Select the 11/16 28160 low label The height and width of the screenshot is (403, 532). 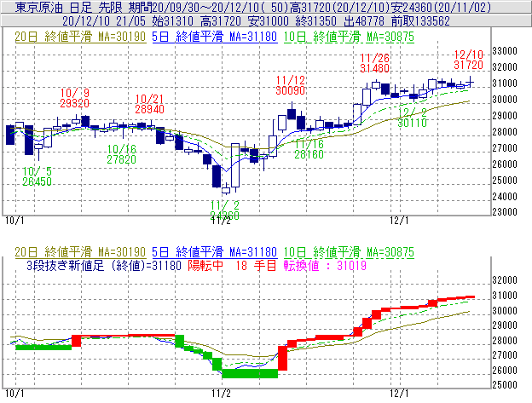(x=309, y=149)
